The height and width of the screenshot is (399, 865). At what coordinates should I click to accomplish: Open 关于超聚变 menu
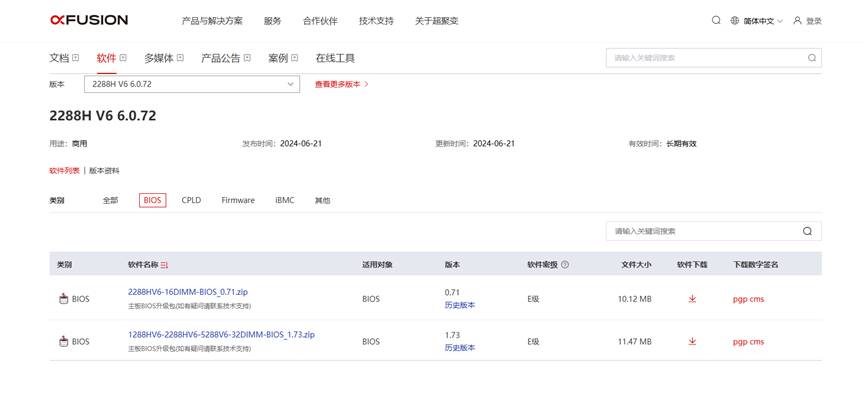pos(436,21)
